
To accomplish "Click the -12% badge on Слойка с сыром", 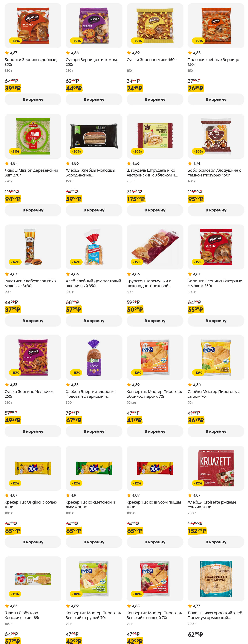I will [198, 373].
